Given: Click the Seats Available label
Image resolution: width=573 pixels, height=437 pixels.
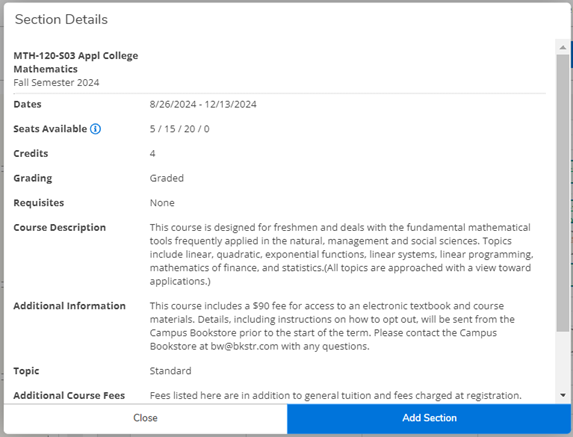Looking at the screenshot, I should click(x=50, y=129).
